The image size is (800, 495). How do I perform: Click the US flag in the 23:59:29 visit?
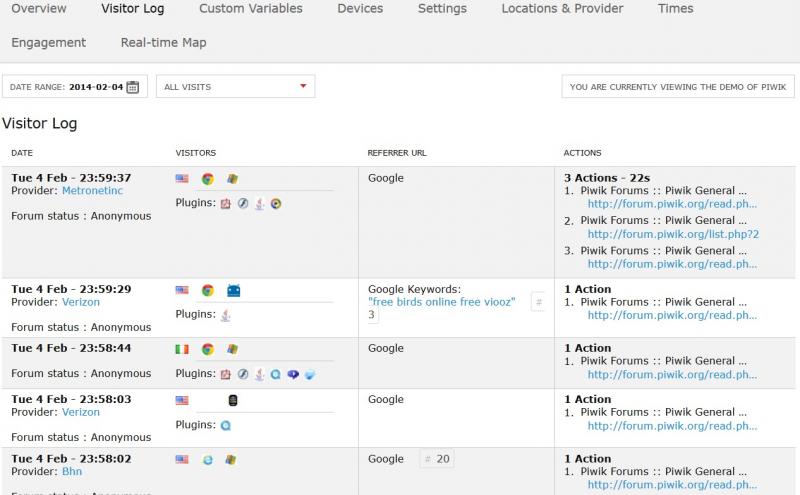pos(182,290)
